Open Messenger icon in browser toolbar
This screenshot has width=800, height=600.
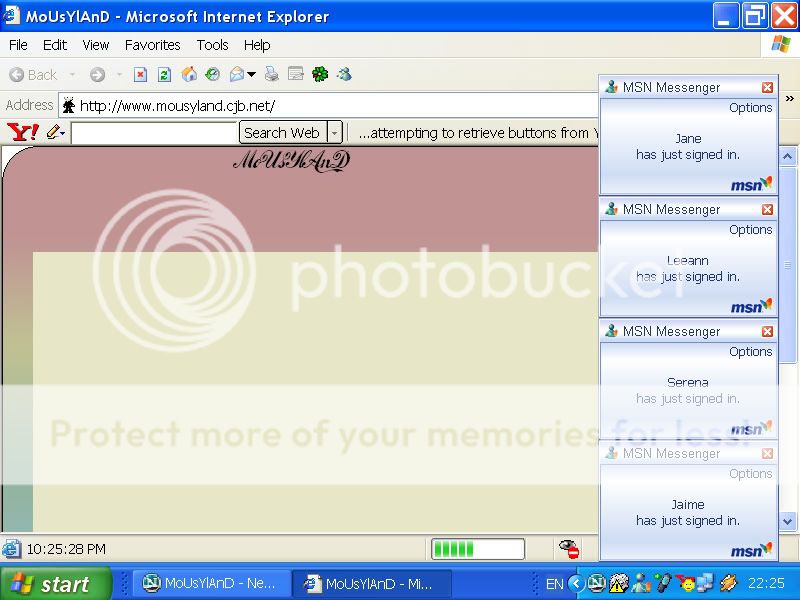[345, 75]
